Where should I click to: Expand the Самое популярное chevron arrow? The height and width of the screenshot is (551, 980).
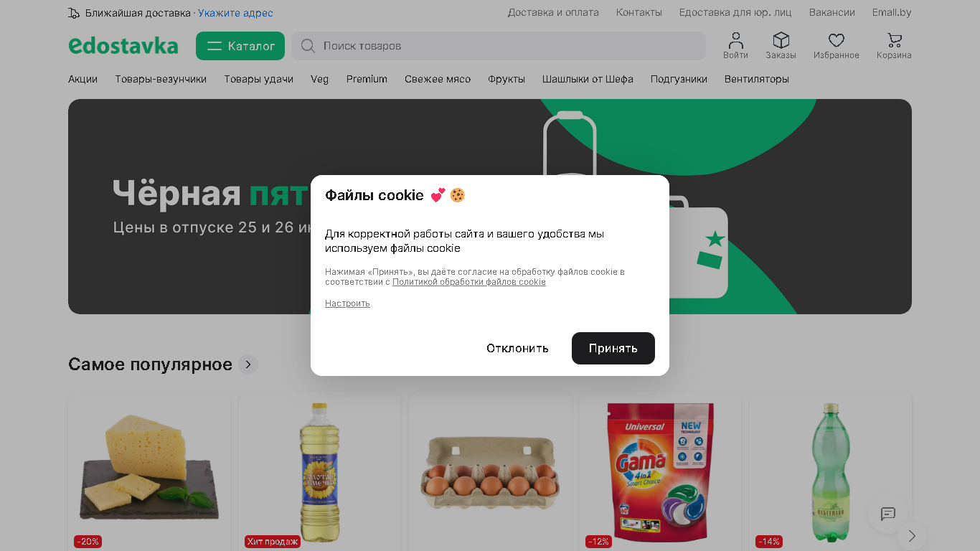pyautogui.click(x=248, y=364)
